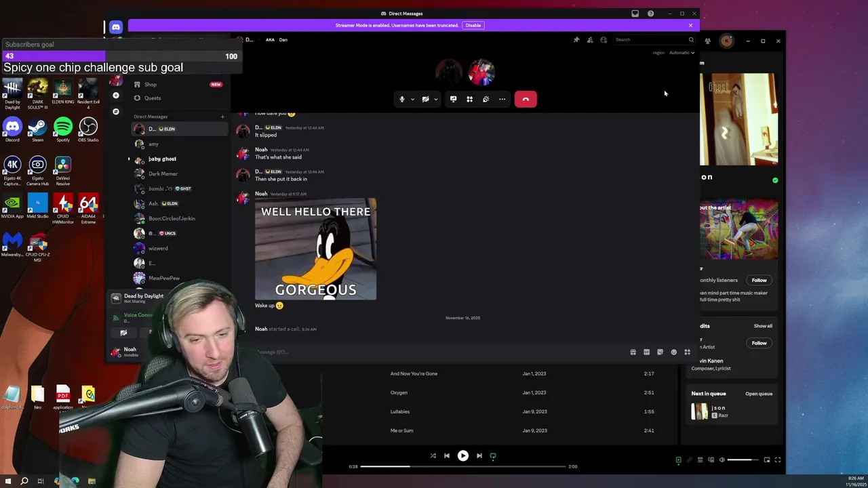Open the Well Hello There Gorgeous GIF
Screen dimensions: 868x488
coord(315,249)
